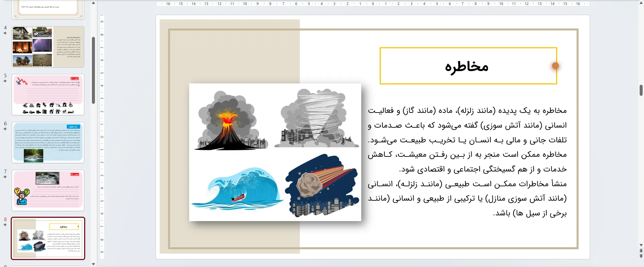Click the thumbnail pane scroll-down arrow
This screenshot has width=644, height=267.
pos(93,264)
